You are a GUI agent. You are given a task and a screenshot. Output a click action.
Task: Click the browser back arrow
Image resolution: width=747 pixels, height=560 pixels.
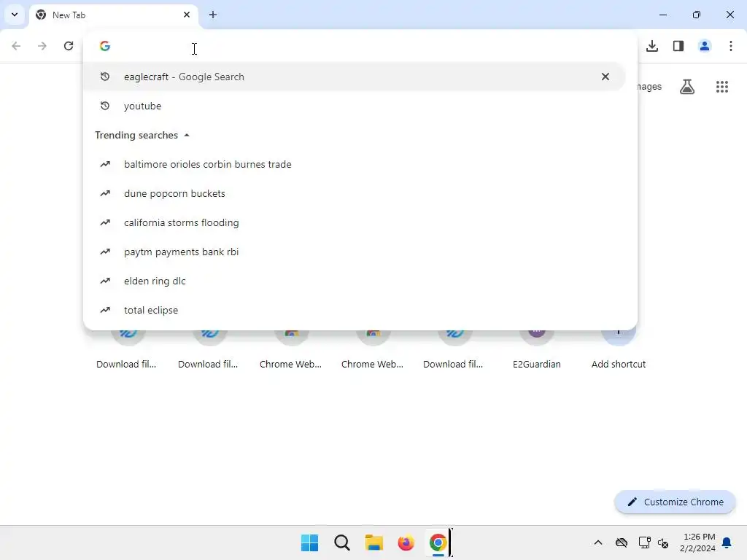pos(16,46)
